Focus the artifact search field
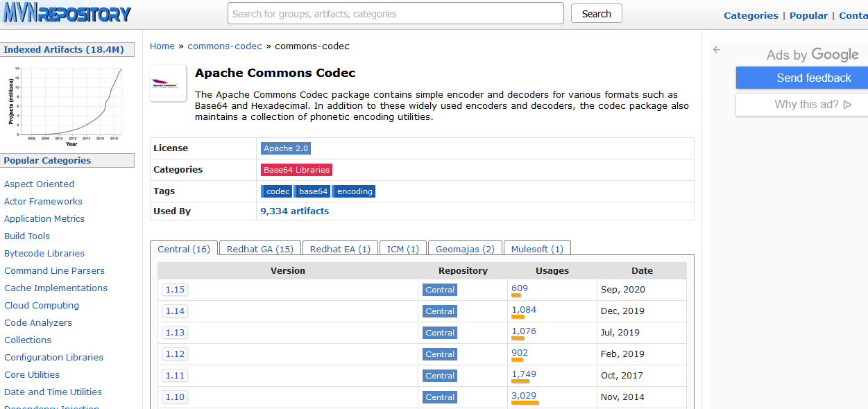 point(395,13)
